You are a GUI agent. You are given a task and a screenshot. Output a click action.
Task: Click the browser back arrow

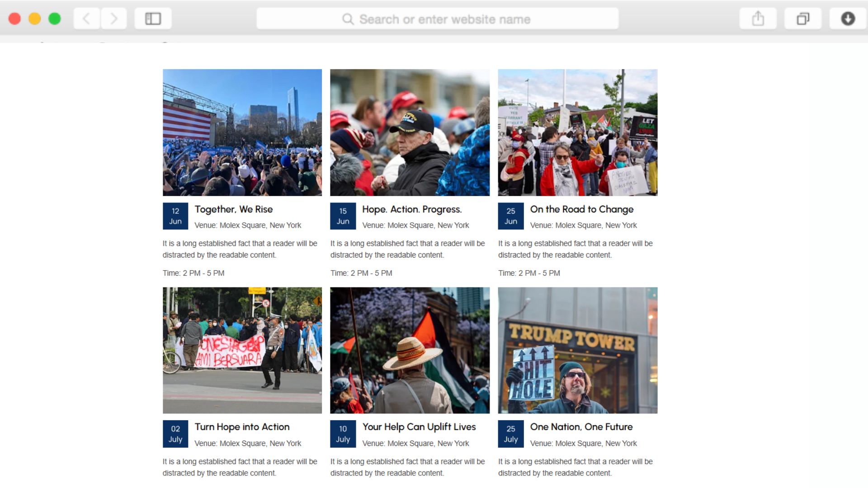coord(86,19)
